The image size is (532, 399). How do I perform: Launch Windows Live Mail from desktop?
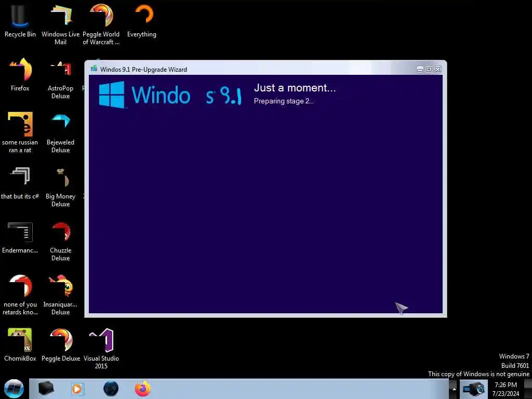coord(60,24)
